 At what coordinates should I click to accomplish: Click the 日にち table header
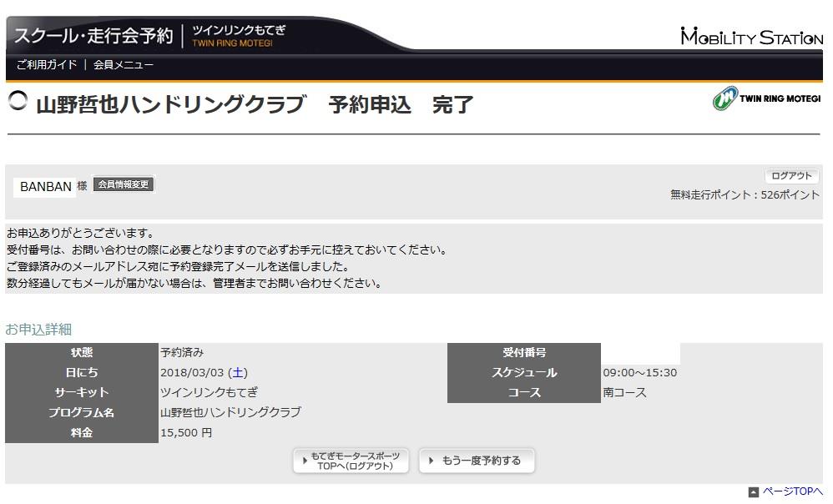pos(82,373)
